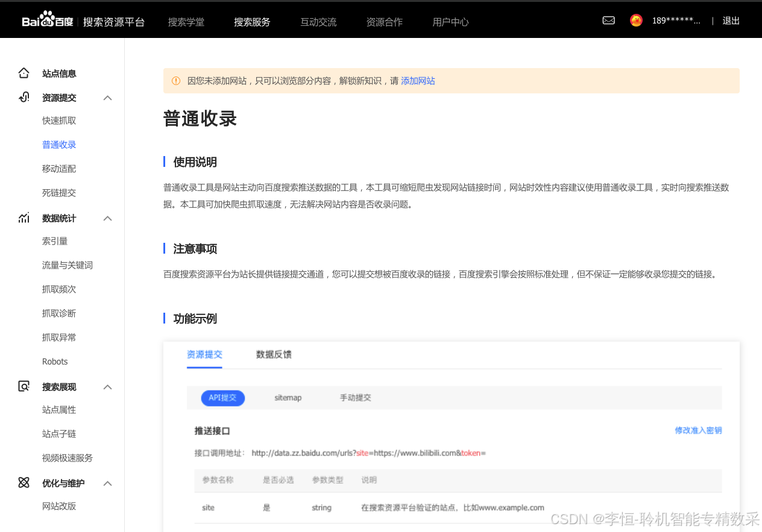Click the 搜索展现 search icon
The height and width of the screenshot is (532, 762).
click(x=24, y=387)
